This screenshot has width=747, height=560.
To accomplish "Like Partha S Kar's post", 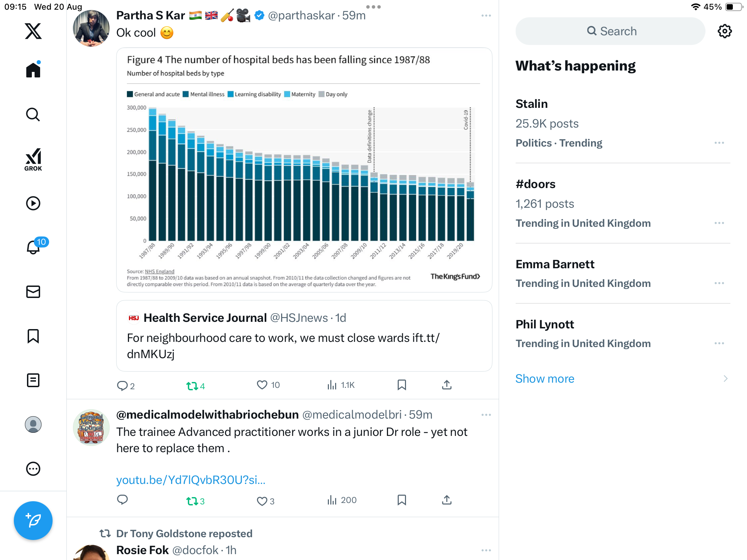I will [262, 385].
